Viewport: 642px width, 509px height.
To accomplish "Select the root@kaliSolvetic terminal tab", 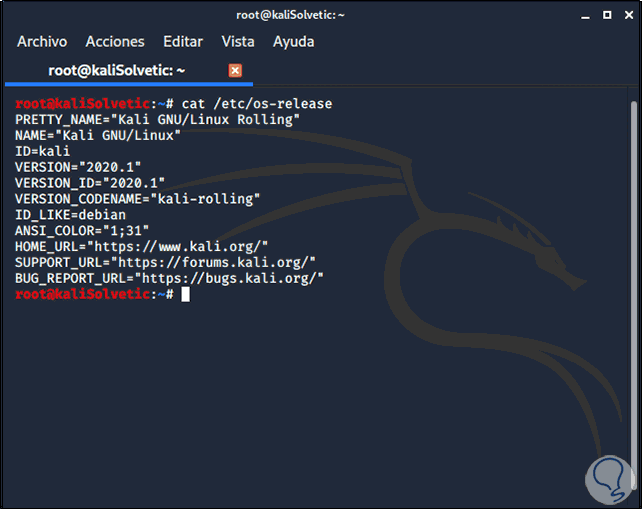I will 118,71.
